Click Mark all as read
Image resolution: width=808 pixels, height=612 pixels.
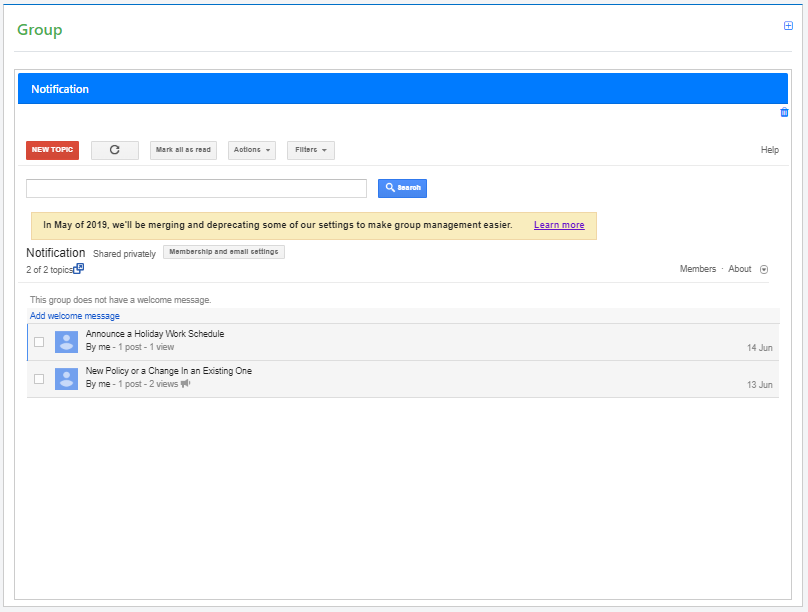183,150
